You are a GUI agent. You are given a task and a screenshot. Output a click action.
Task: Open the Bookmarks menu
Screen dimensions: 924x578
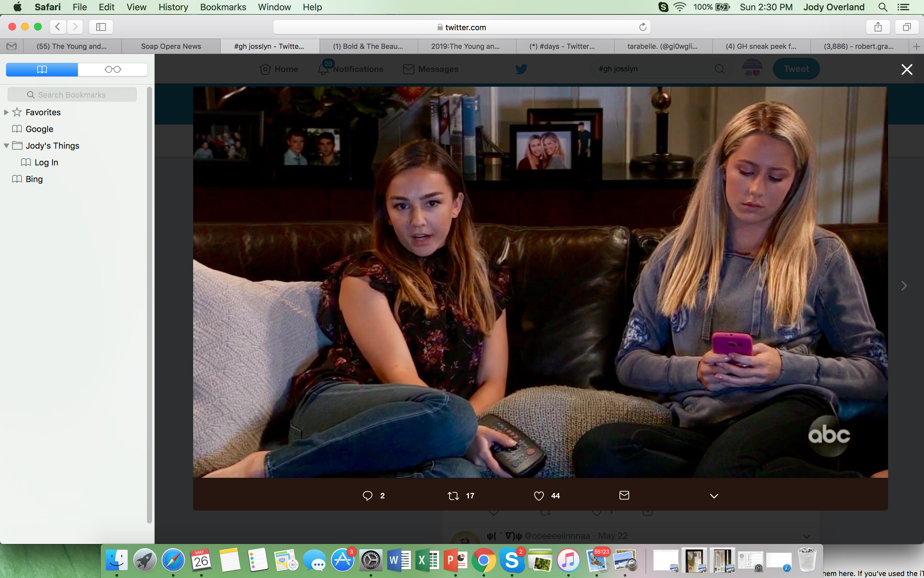pos(223,7)
